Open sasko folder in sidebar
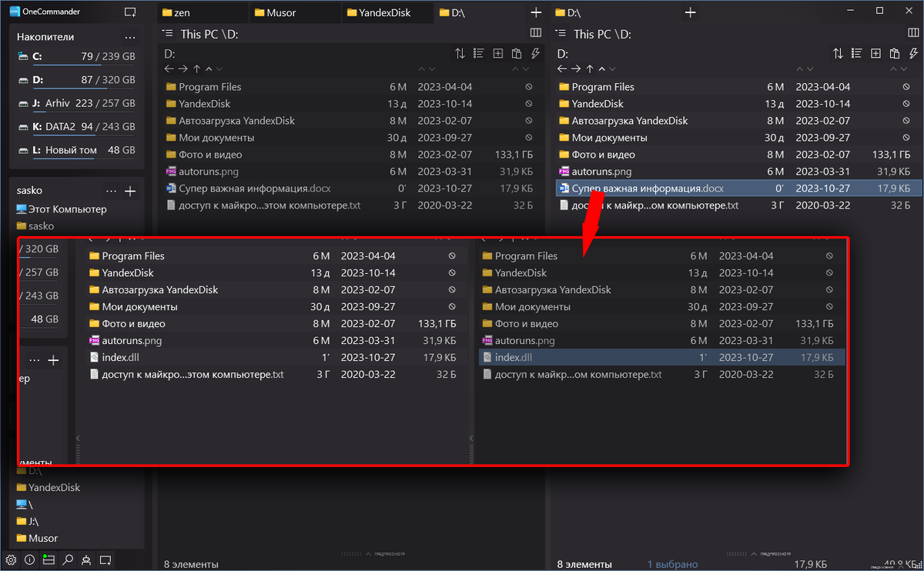 point(35,226)
